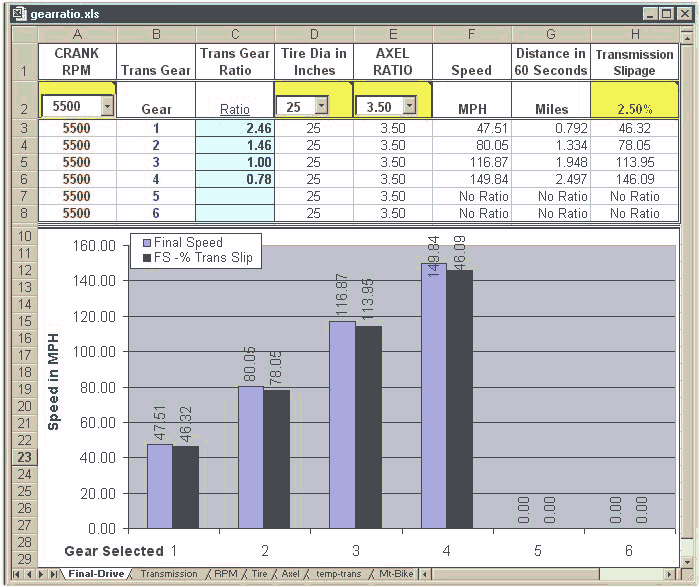The width and height of the screenshot is (700, 587).
Task: Open the Axel Ratio 3.50 dropdown arrow
Action: pos(409,106)
